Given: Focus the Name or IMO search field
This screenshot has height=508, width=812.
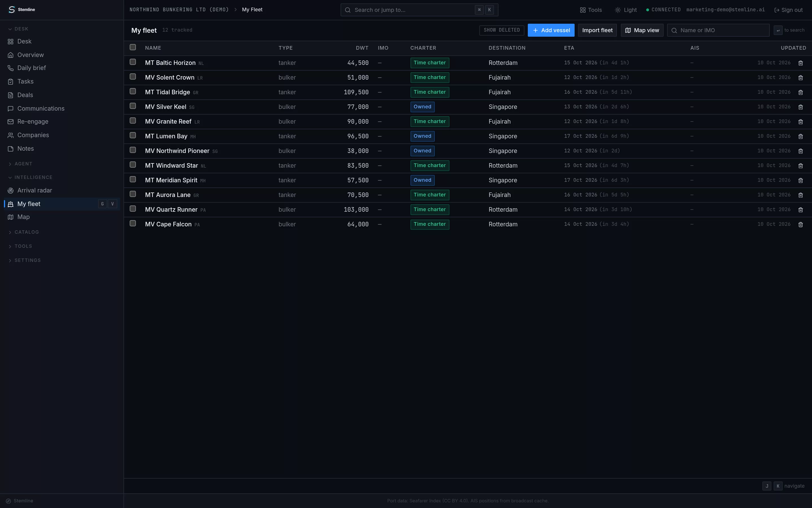Looking at the screenshot, I should coord(718,30).
